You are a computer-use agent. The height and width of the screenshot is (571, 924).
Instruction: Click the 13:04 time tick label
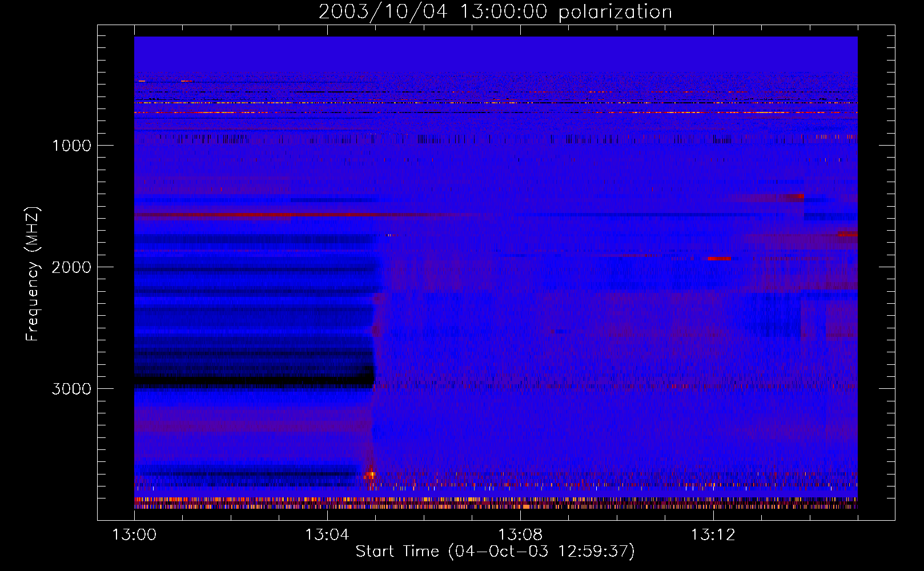tap(327, 535)
